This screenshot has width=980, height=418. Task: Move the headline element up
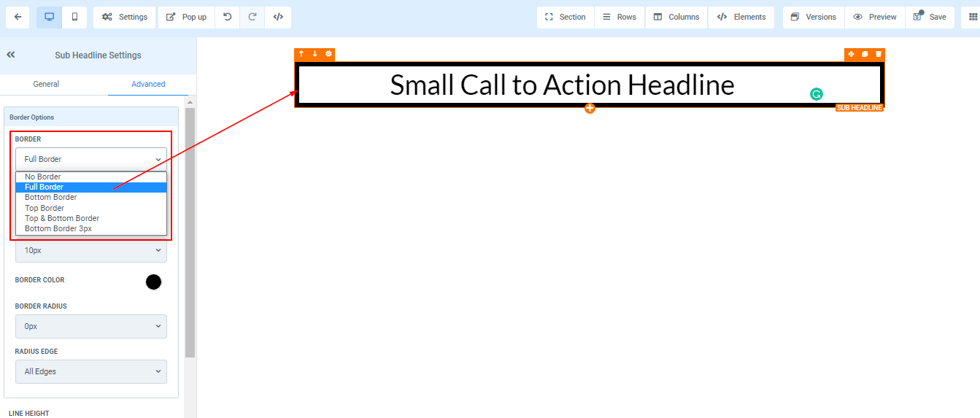pos(301,54)
